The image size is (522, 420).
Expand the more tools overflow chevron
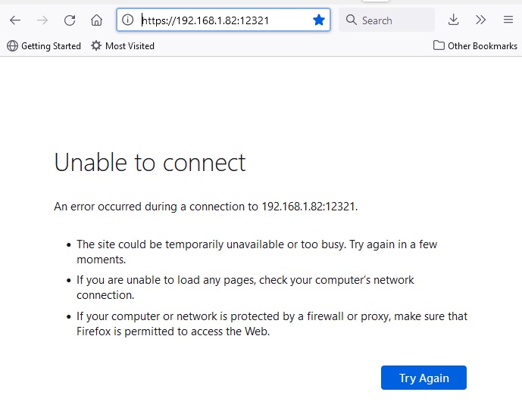[x=481, y=20]
